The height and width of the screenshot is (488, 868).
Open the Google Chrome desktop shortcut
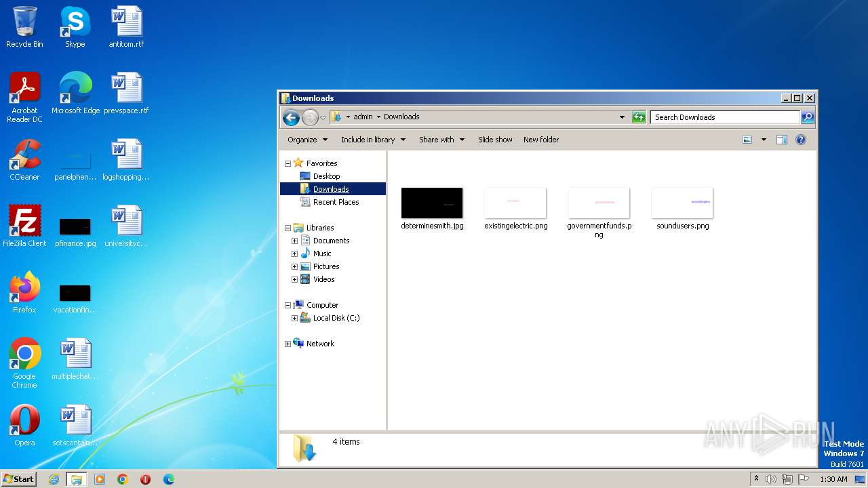pos(24,363)
